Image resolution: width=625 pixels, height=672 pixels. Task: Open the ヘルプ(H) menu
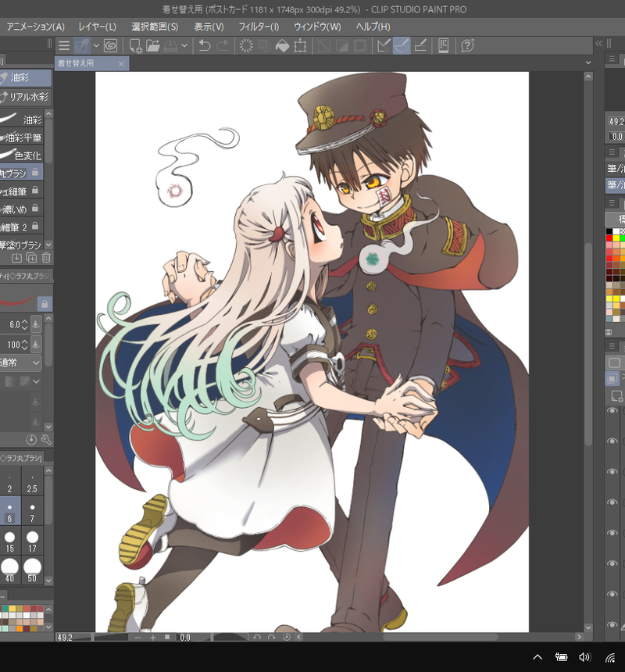(373, 27)
